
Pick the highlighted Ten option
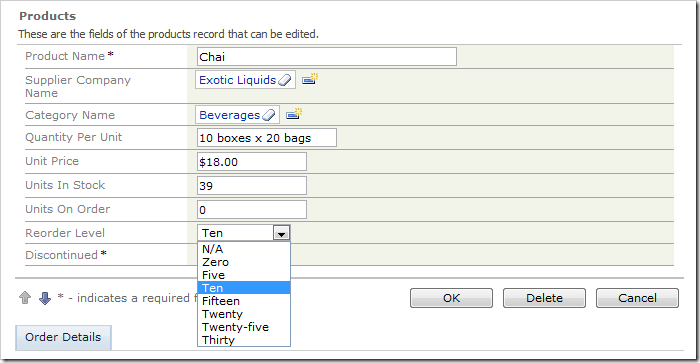[x=244, y=288]
